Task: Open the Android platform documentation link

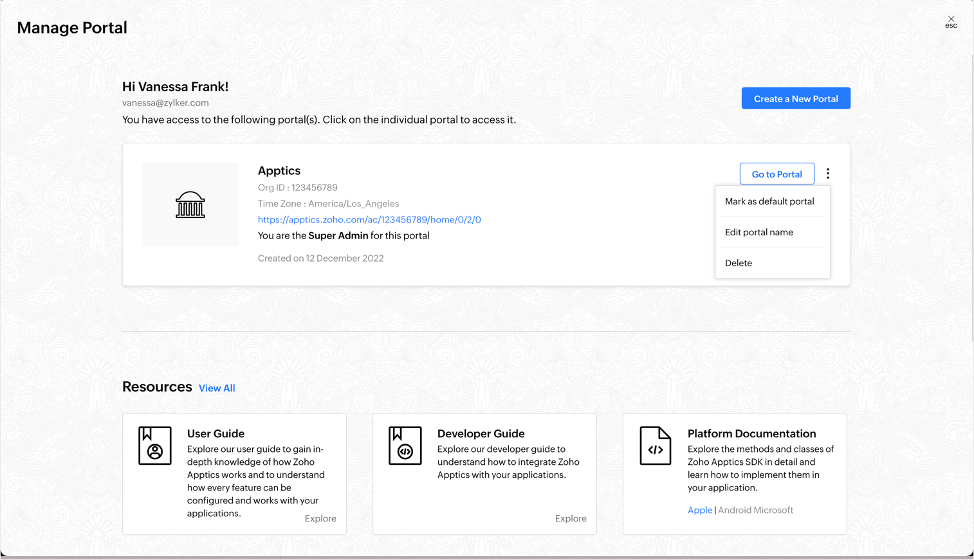Action: coord(735,510)
